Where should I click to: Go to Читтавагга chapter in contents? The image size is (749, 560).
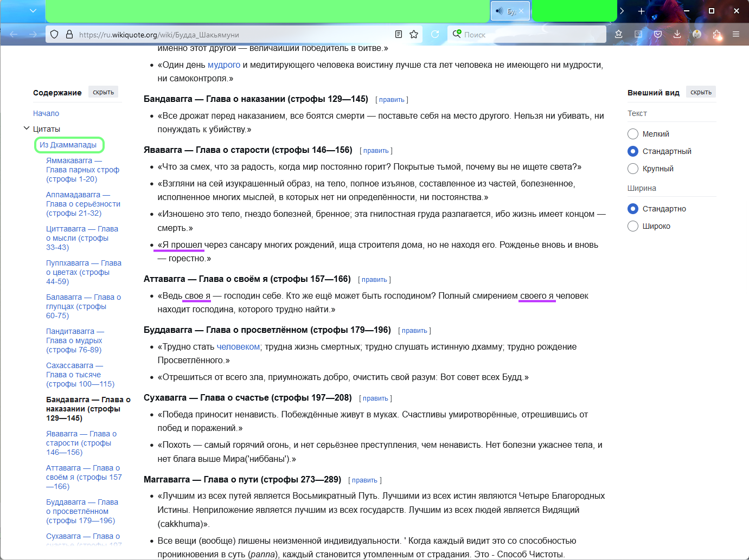82,238
